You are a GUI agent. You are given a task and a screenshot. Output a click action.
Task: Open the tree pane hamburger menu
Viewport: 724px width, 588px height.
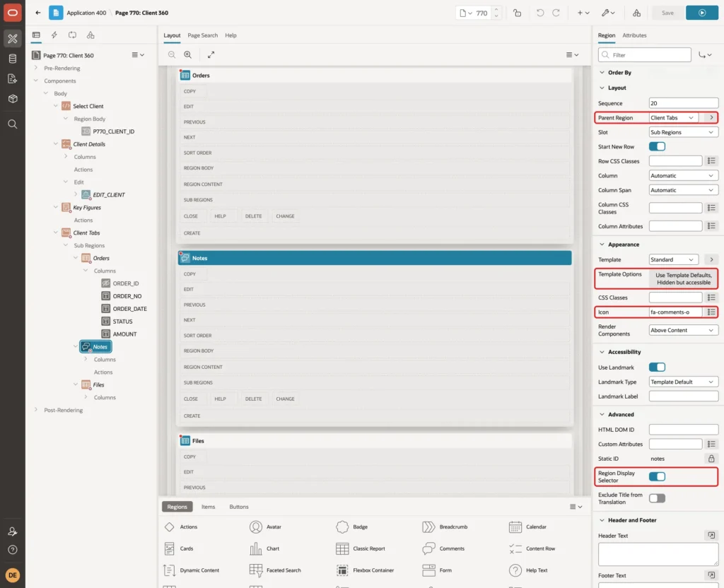[138, 54]
